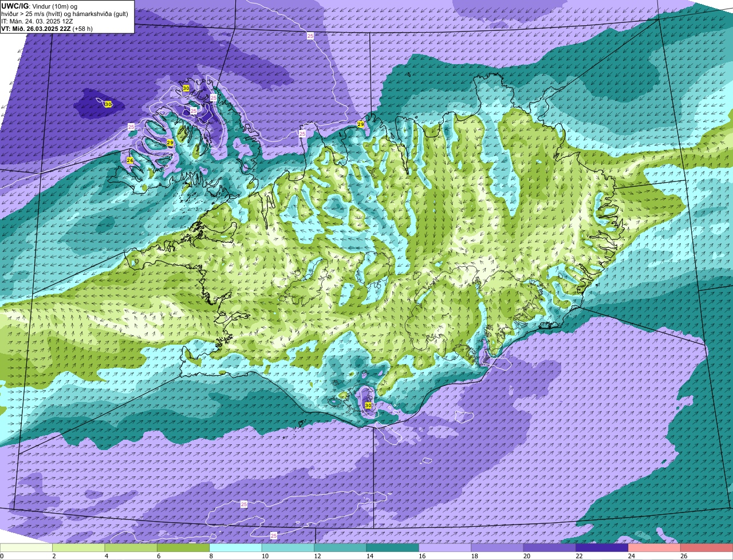Screen dimensions: 733x560
Task: Click the legend color segment between 10 and 12
Action: pos(288,548)
